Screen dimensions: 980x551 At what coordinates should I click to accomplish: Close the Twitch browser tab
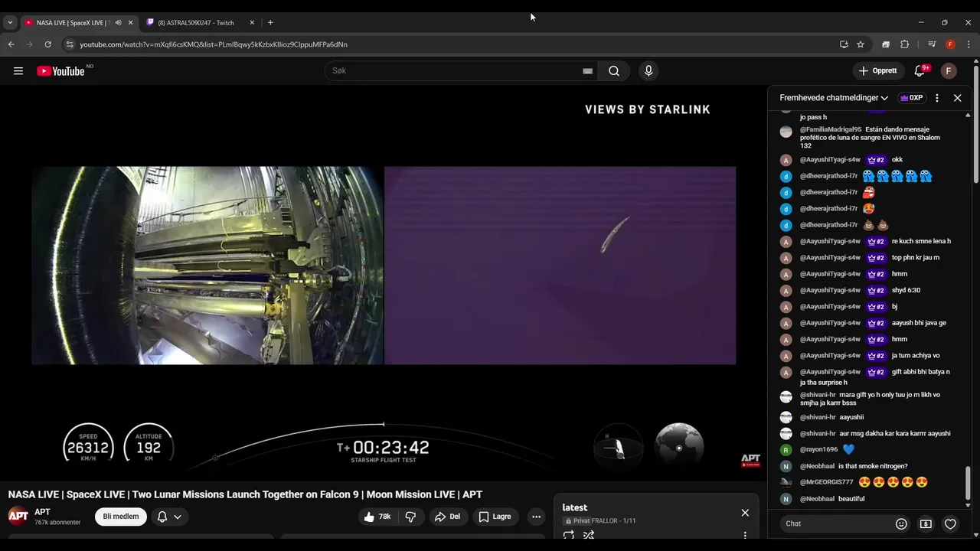(252, 22)
